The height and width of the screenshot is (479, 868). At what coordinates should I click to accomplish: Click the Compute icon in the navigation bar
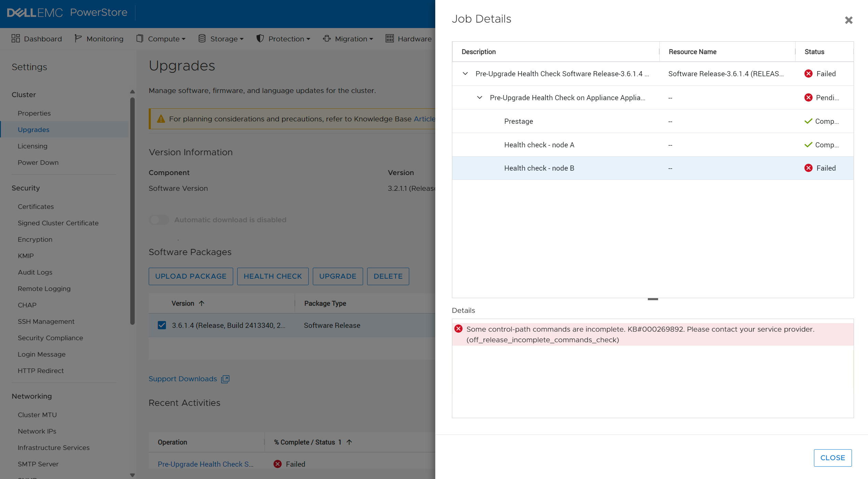[140, 39]
